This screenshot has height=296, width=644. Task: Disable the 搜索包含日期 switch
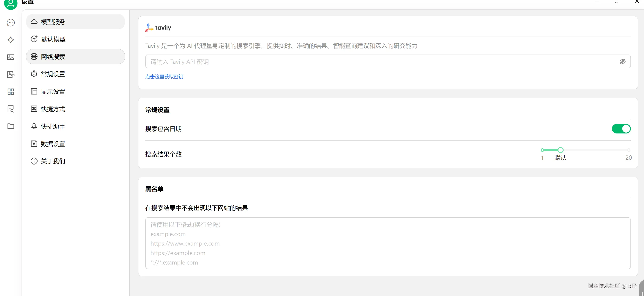click(621, 129)
